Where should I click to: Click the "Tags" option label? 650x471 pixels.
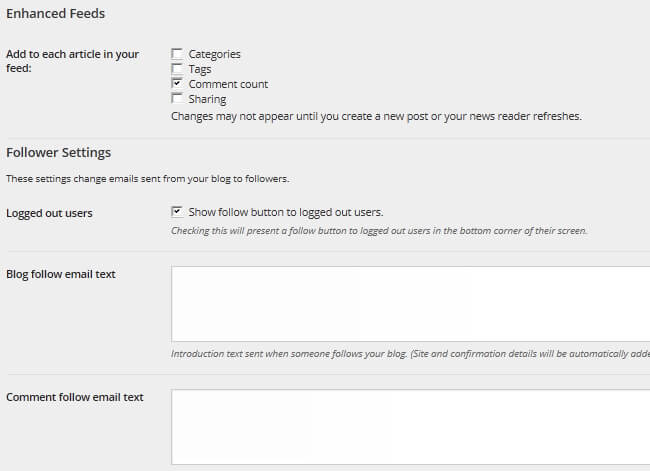(201, 69)
